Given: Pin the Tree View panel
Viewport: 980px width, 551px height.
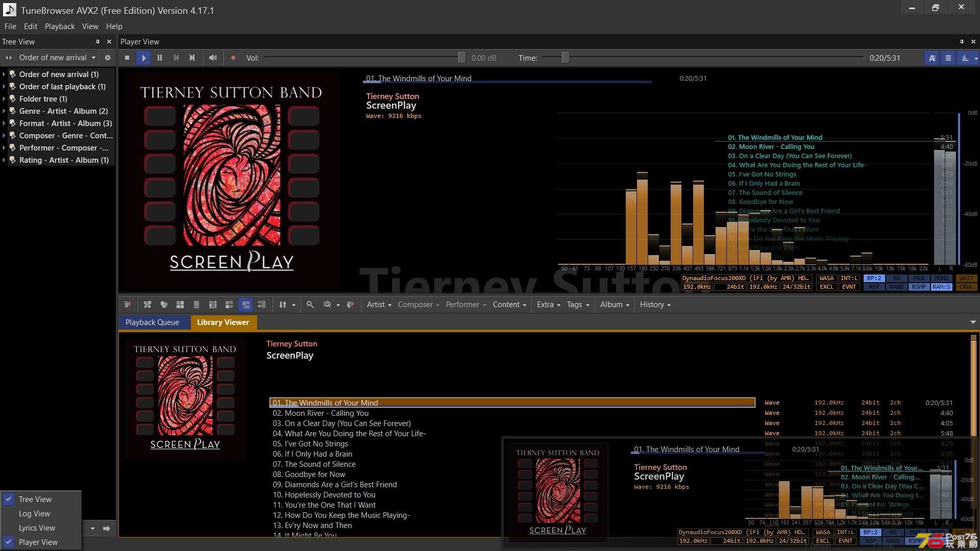Looking at the screenshot, I should click(x=97, y=41).
